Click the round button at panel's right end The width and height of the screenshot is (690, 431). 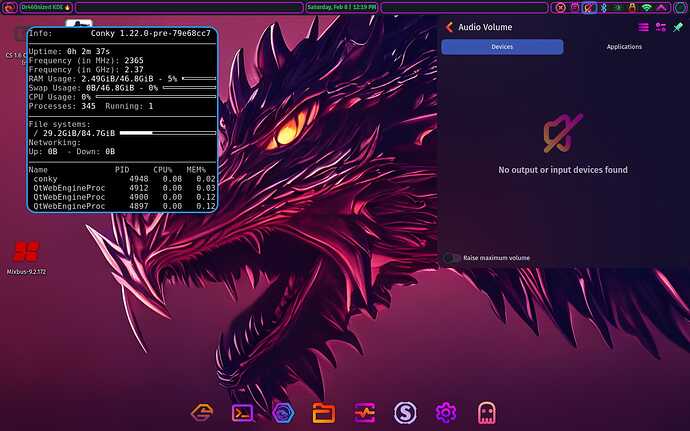click(680, 7)
